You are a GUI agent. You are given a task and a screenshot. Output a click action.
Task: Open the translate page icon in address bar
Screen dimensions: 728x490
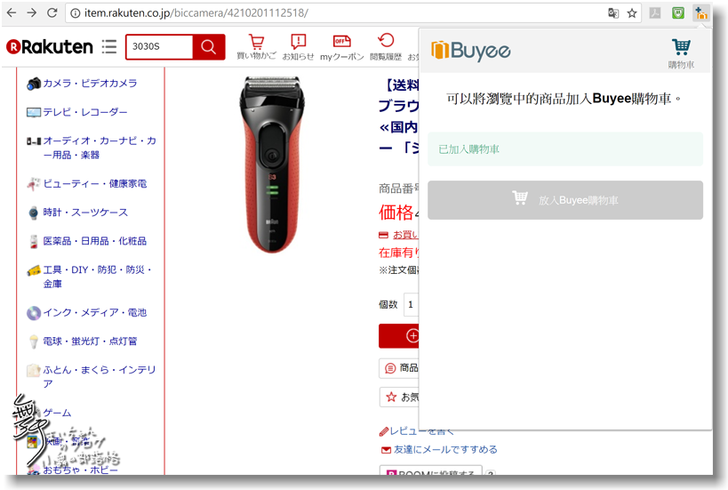click(613, 13)
